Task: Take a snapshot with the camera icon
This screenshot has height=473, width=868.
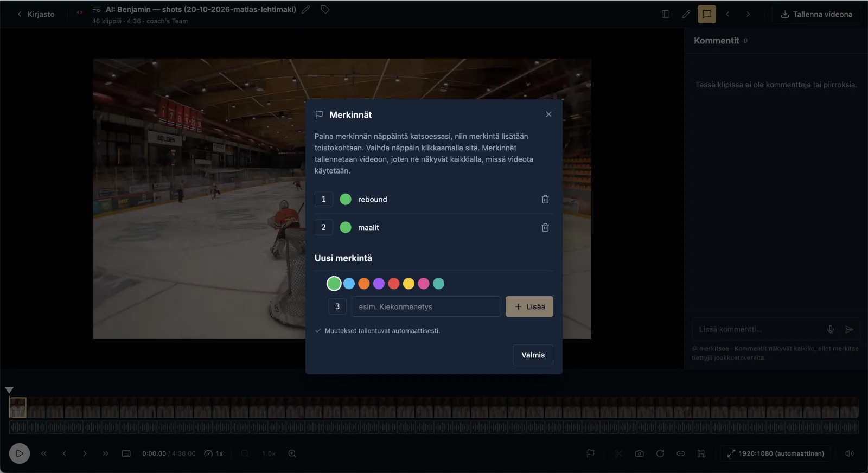Action: 640,453
